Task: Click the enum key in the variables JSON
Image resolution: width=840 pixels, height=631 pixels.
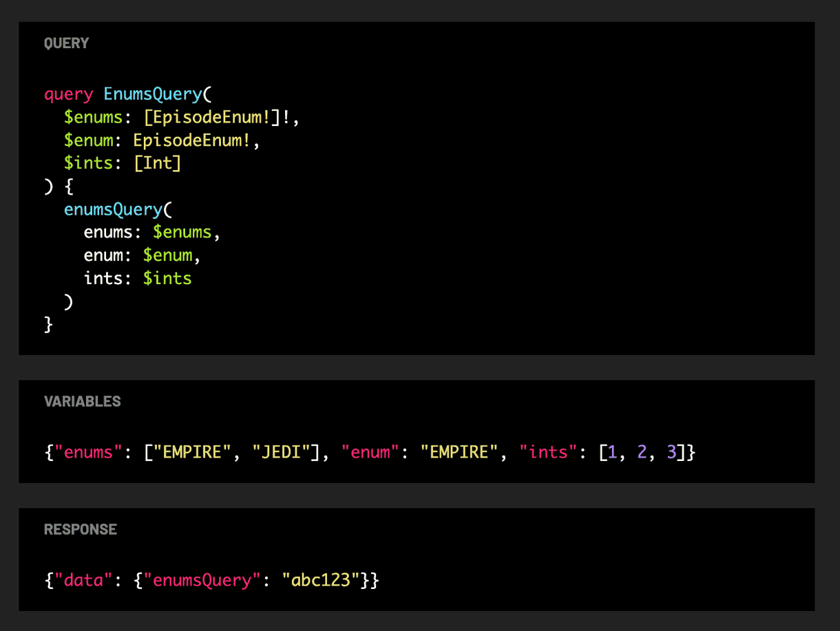Action: (x=370, y=452)
